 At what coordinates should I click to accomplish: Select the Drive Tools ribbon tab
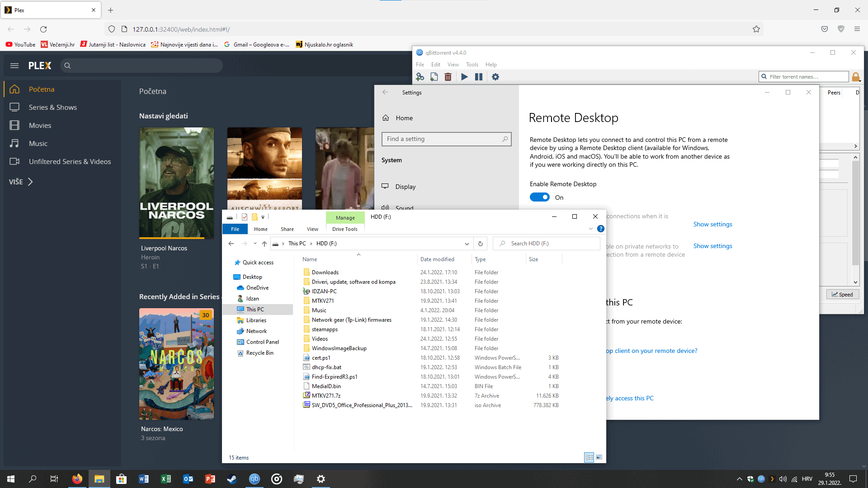click(x=345, y=229)
